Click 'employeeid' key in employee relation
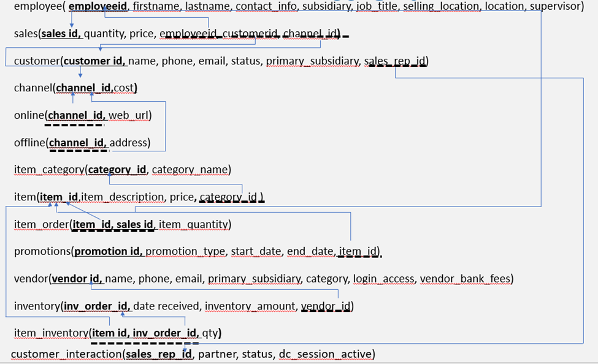The height and width of the screenshot is (364, 598). point(98,7)
